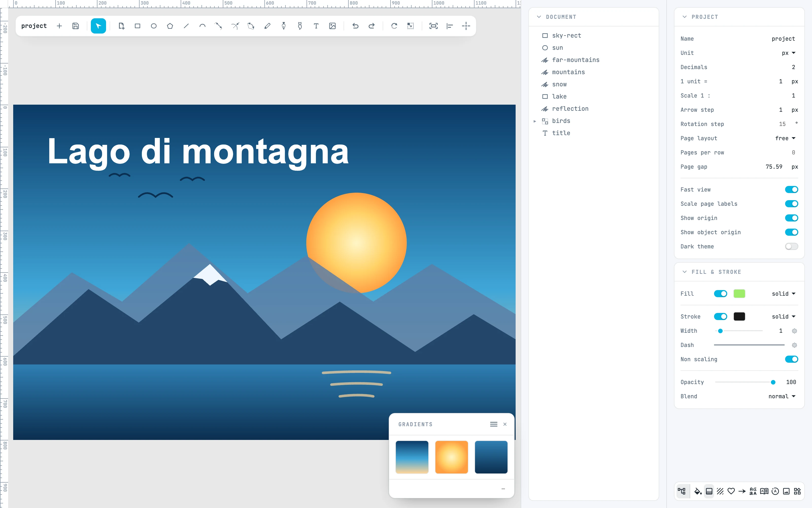Toggle Scale page labels switch

pos(791,204)
